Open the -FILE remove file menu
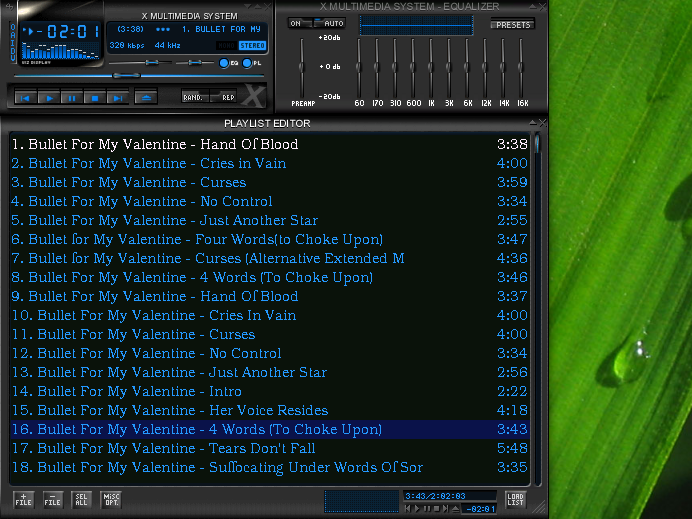The image size is (692, 519). (53, 500)
